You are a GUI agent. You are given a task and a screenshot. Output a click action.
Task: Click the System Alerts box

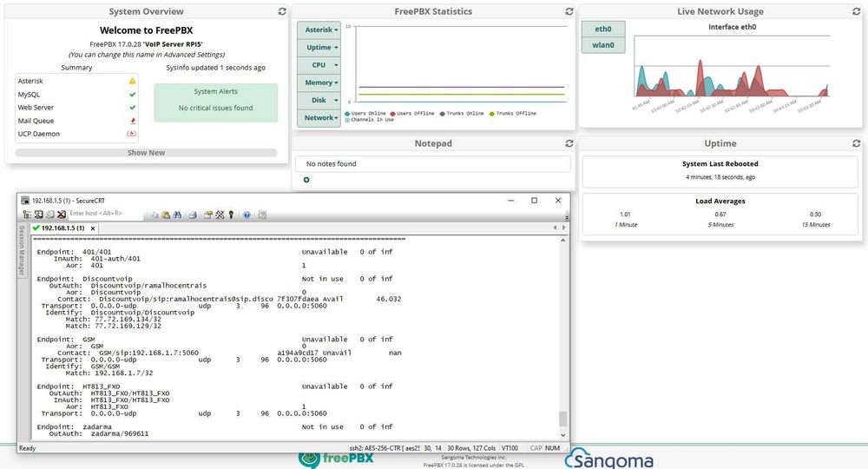point(215,102)
